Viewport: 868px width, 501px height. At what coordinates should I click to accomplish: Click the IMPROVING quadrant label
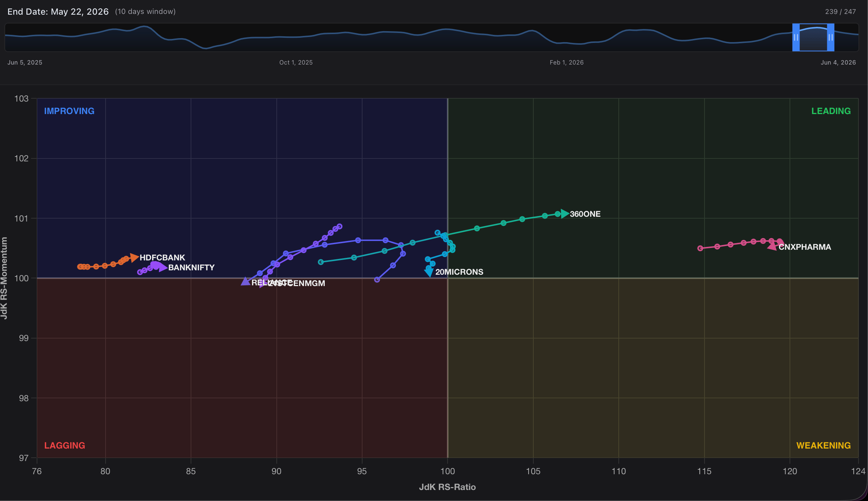pyautogui.click(x=69, y=111)
